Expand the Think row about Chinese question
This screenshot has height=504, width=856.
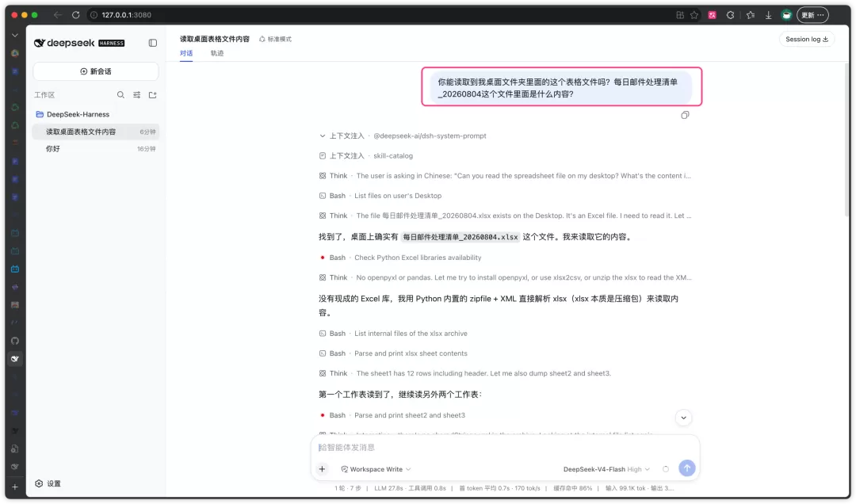click(x=505, y=176)
